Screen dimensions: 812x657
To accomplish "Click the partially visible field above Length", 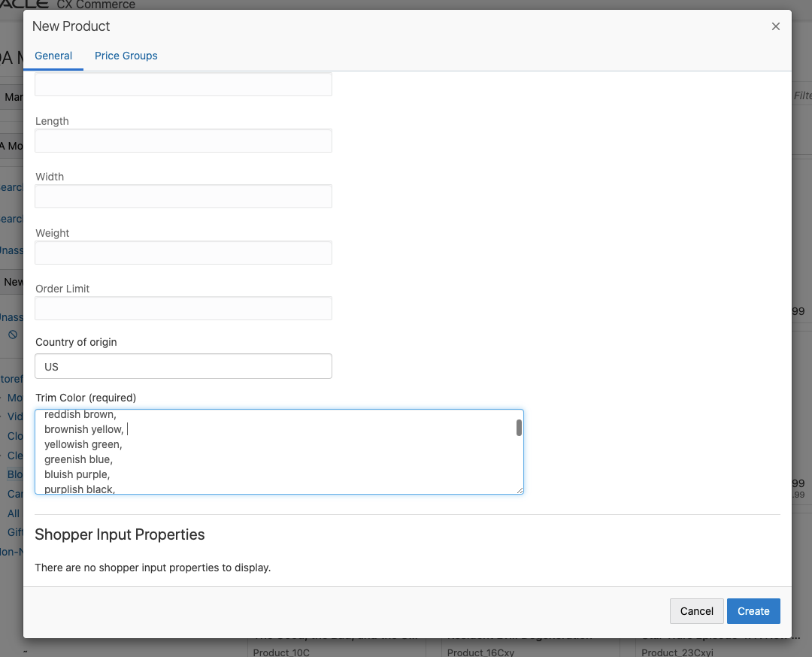I will [x=183, y=84].
